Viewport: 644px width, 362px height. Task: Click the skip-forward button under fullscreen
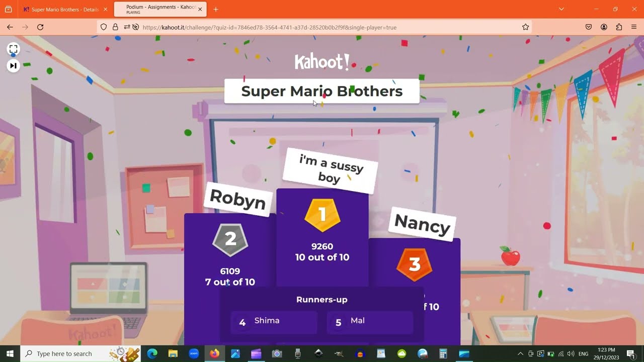[14, 65]
